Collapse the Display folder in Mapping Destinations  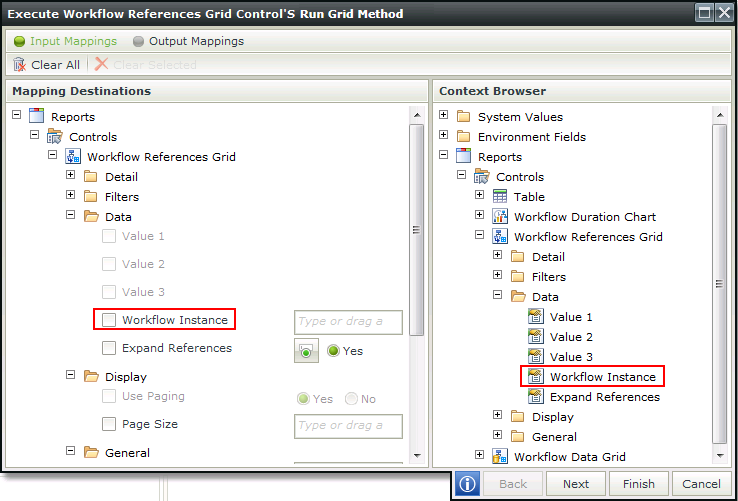71,375
